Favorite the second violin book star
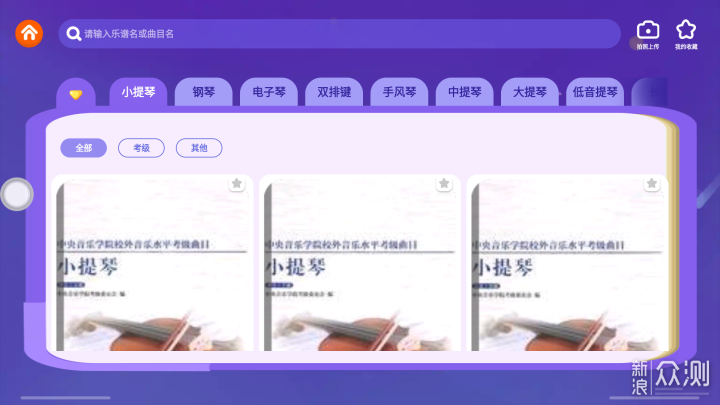 point(444,184)
